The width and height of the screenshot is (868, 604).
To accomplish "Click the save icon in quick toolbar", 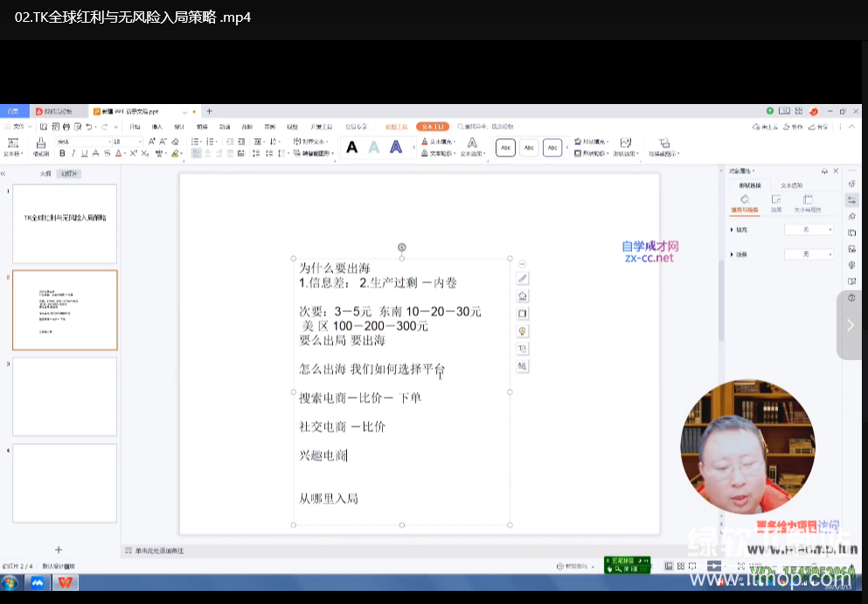I will click(x=44, y=127).
